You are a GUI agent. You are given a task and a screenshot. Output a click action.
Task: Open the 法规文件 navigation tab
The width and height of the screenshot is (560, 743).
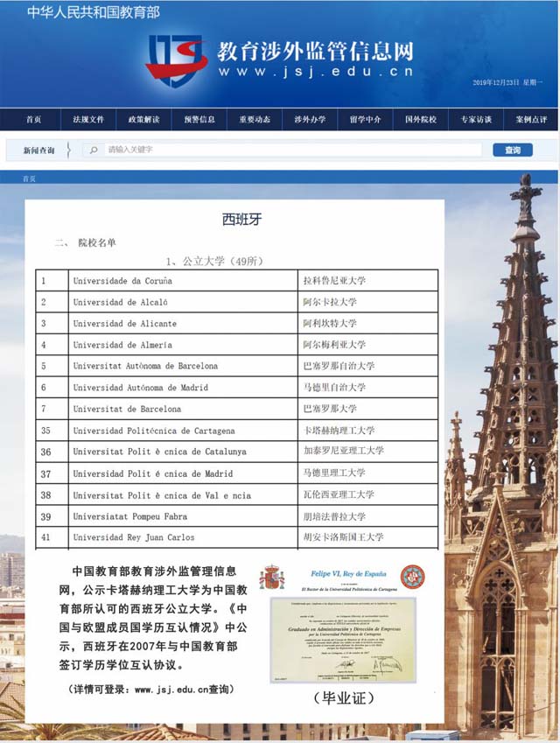[x=88, y=119]
